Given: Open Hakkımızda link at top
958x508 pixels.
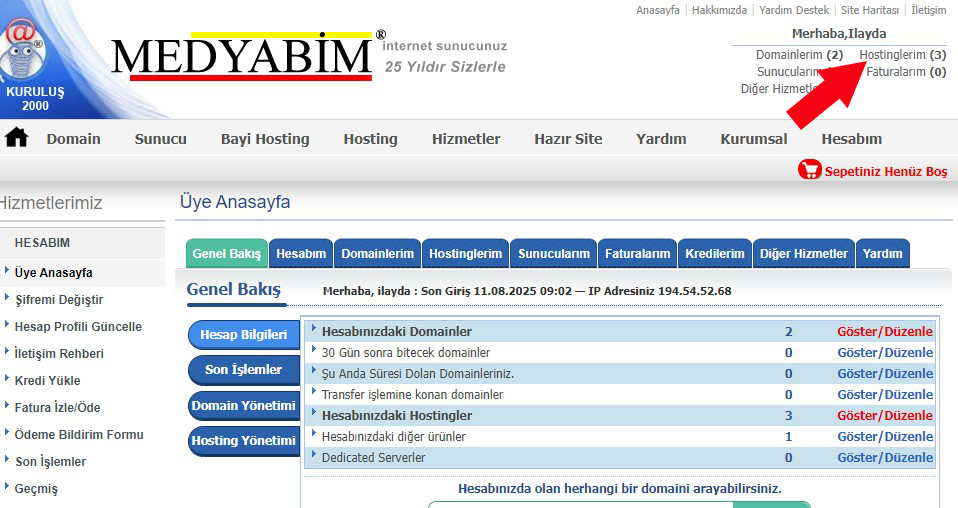Looking at the screenshot, I should click(719, 10).
